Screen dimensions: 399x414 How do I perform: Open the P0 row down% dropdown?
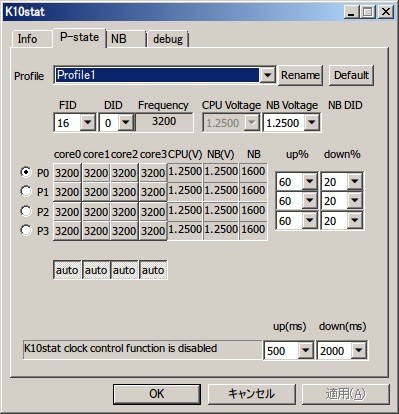coord(354,182)
